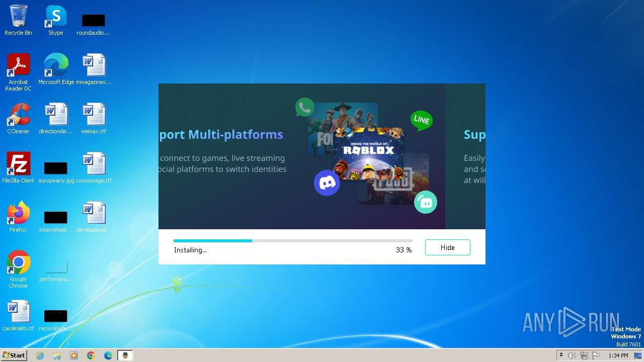Select the coursesage.rtf document
This screenshot has height=362, width=644.
click(94, 168)
